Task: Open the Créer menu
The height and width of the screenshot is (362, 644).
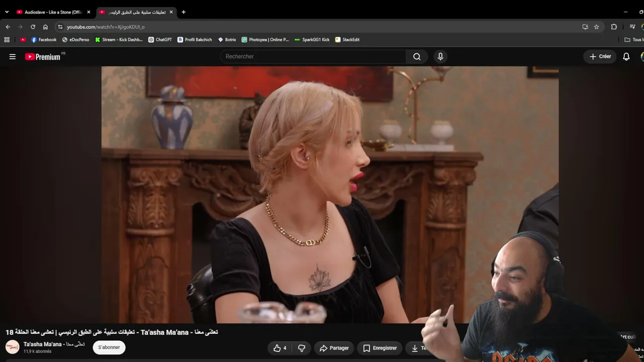Action: [600, 56]
